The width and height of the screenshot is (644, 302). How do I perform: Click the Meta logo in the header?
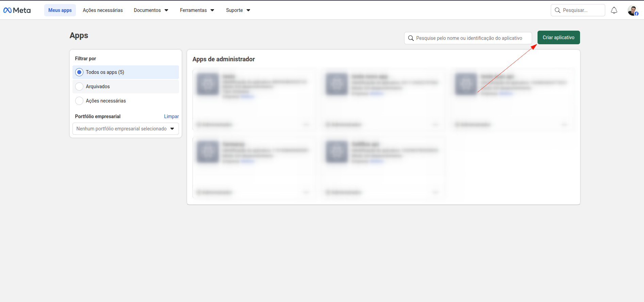click(17, 10)
